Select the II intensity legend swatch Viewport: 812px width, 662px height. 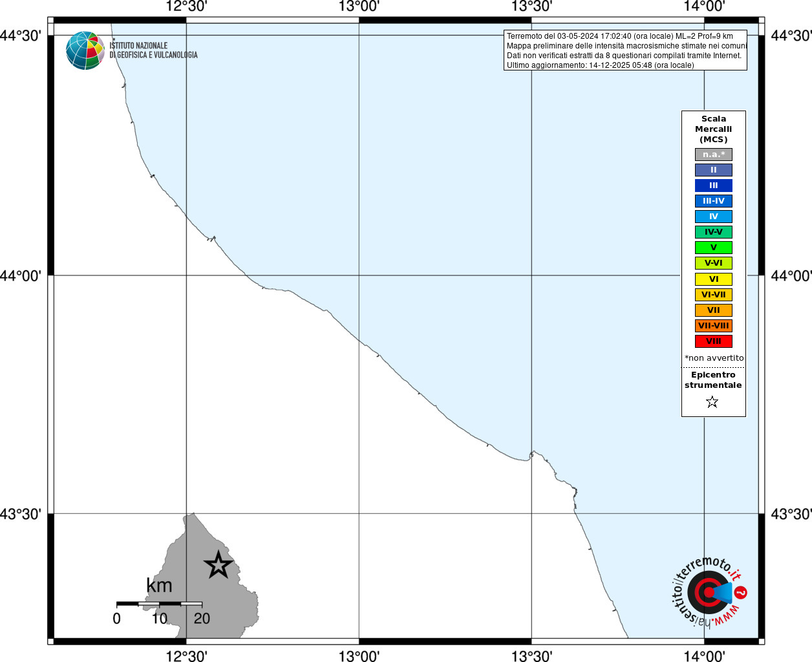[714, 170]
